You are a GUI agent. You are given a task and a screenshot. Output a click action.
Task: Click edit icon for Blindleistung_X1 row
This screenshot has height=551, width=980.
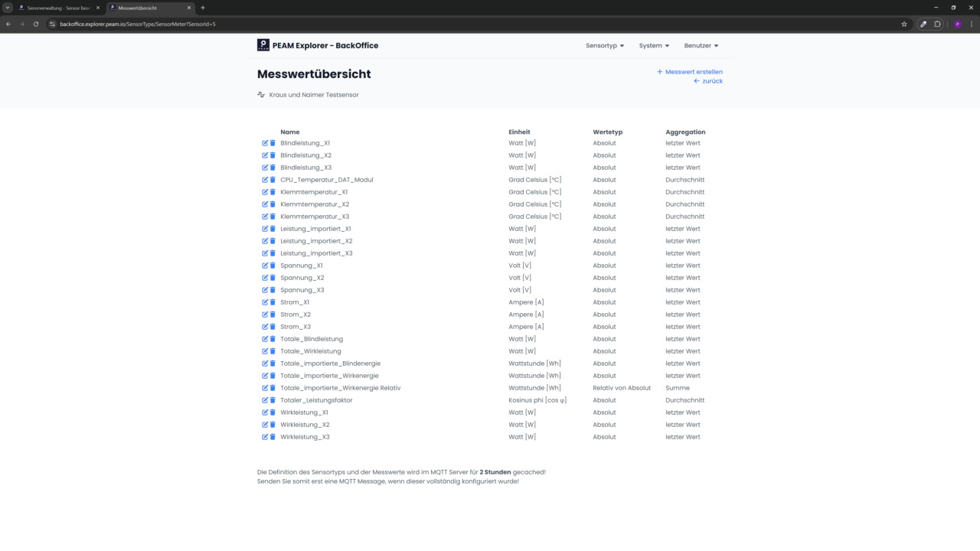click(265, 143)
